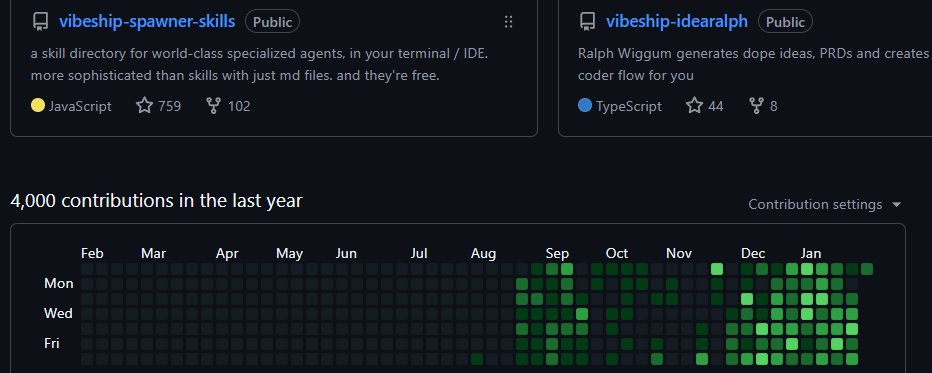The image size is (932, 373).
Task: Click the Mar month label on graph
Action: point(153,254)
